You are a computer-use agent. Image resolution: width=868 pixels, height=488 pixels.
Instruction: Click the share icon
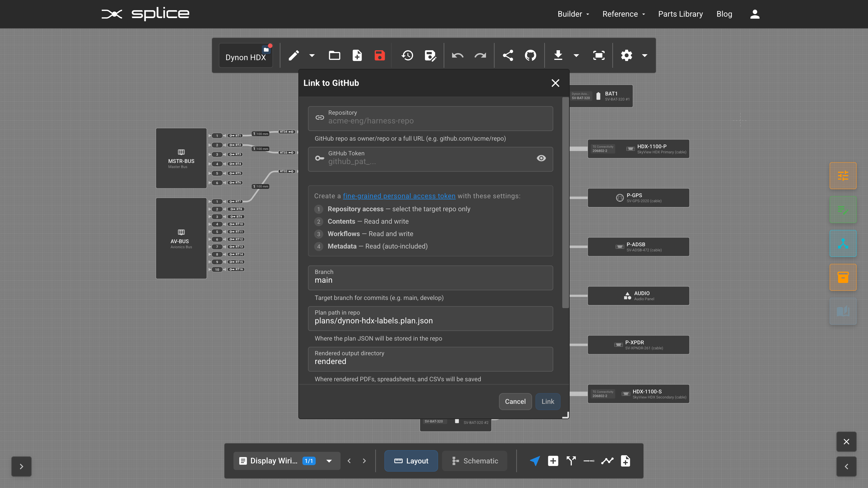[x=508, y=55]
